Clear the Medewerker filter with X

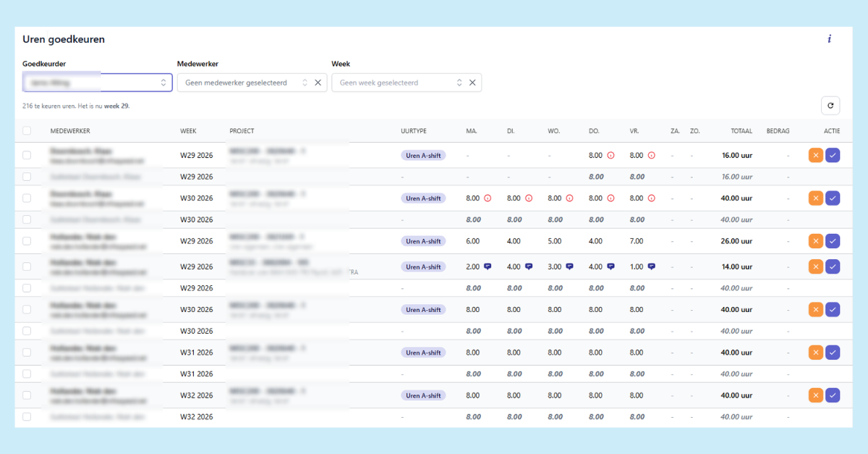318,83
